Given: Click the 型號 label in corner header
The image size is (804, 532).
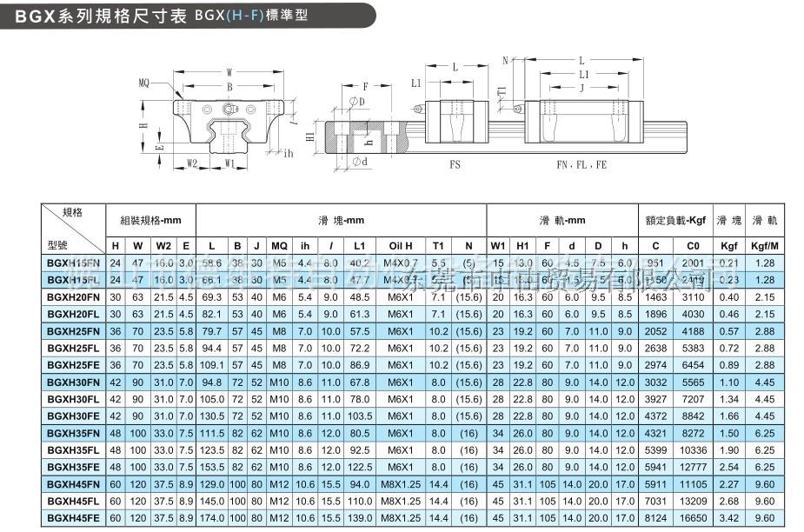Looking at the screenshot, I should click(x=57, y=245).
